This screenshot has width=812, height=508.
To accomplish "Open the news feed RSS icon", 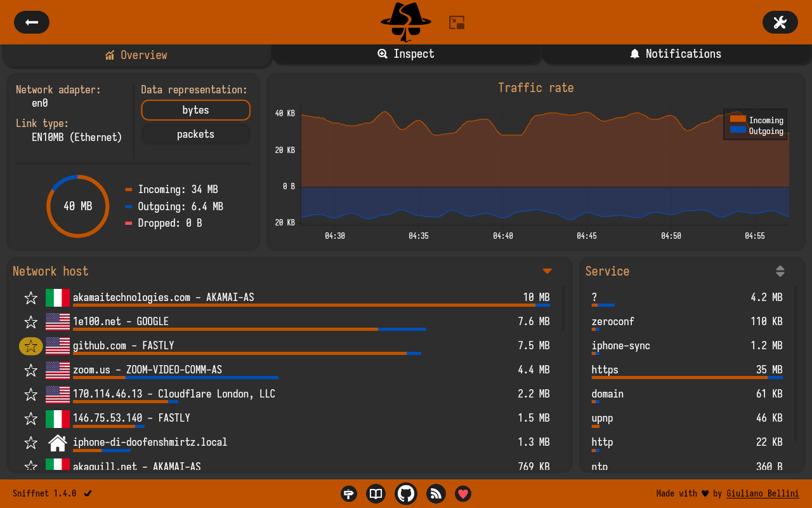I will click(x=436, y=493).
